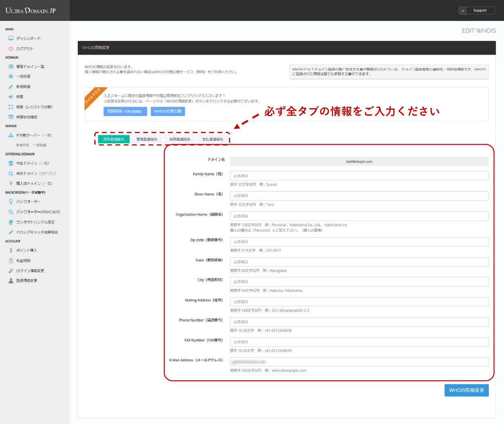Image resolution: width=504 pixels, height=424 pixels.
Task: Open ログイン情報変更 key icon
Action: click(x=11, y=271)
